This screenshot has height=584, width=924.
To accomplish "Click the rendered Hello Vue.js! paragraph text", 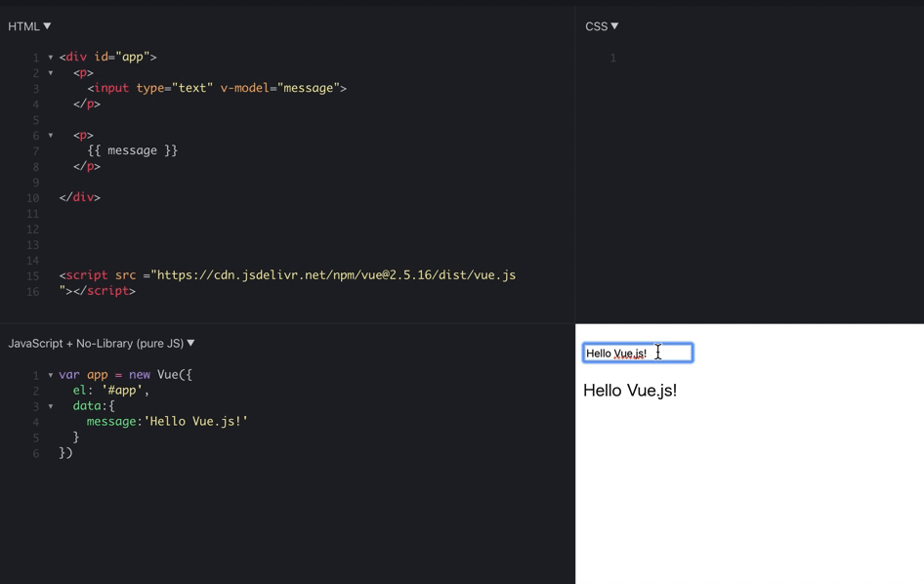I will [x=630, y=390].
